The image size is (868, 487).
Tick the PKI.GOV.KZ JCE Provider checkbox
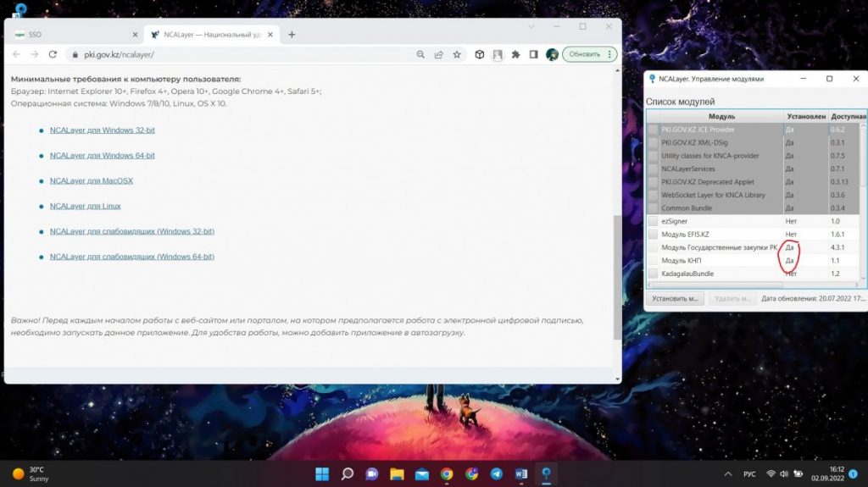tap(654, 130)
